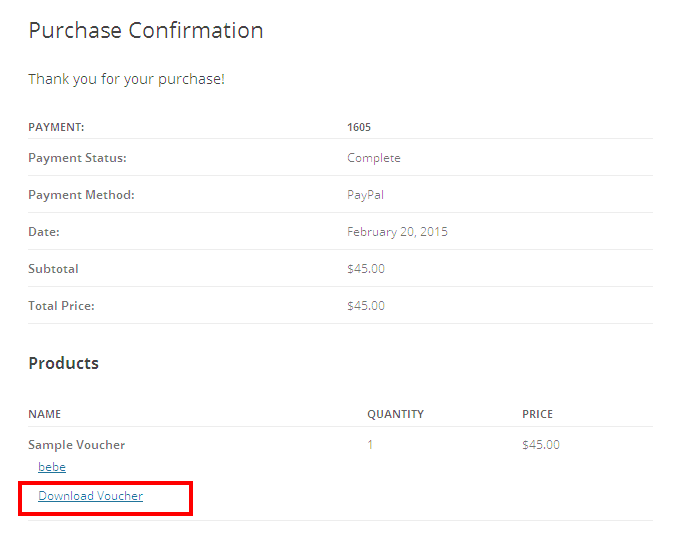Viewport: 681px width, 547px height.
Task: Click the 'Thank you for your purchase!' message
Action: coord(126,79)
